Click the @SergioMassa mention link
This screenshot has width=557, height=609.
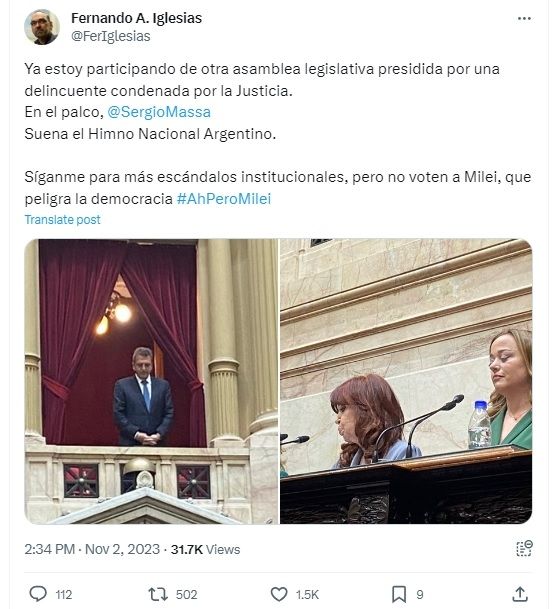(159, 112)
